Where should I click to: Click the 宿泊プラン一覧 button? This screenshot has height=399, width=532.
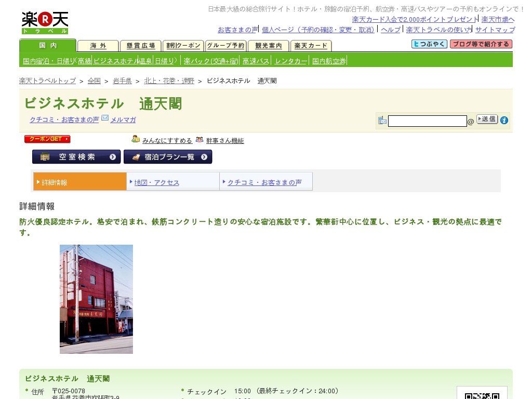click(168, 157)
